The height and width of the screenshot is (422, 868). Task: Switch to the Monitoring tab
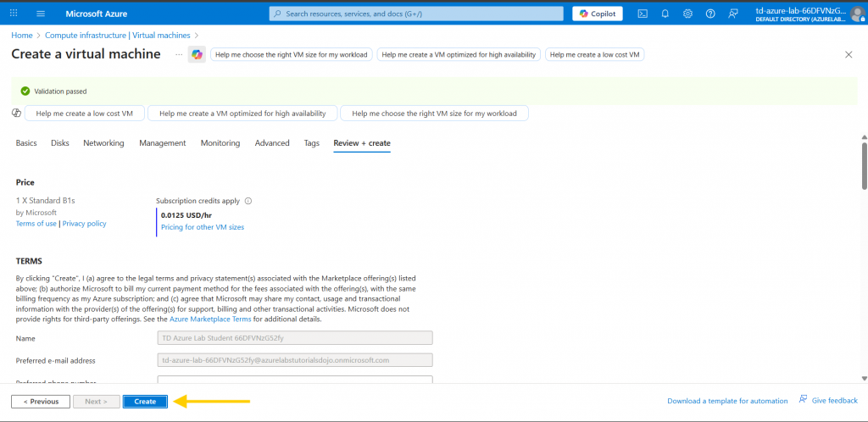coord(220,142)
